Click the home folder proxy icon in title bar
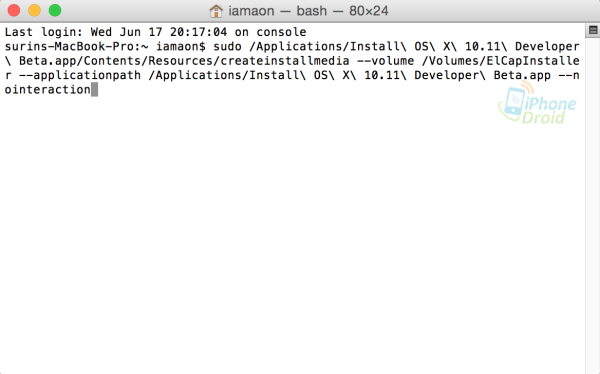 pos(216,11)
